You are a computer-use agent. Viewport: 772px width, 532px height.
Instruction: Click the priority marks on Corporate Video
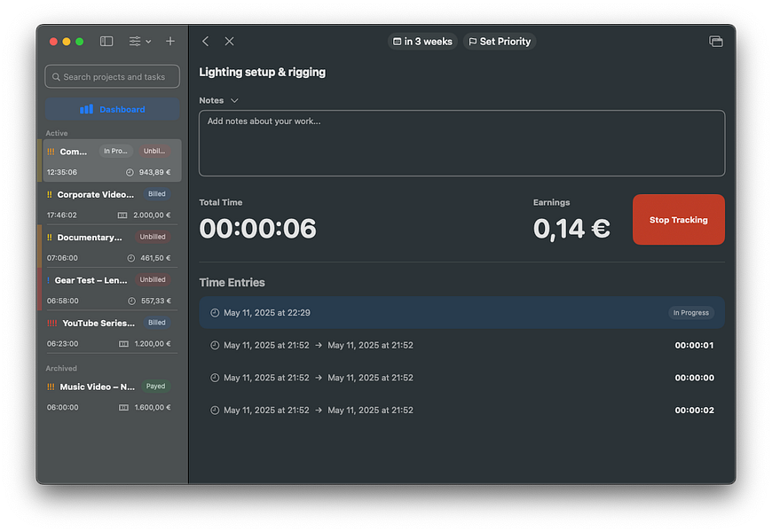click(49, 195)
